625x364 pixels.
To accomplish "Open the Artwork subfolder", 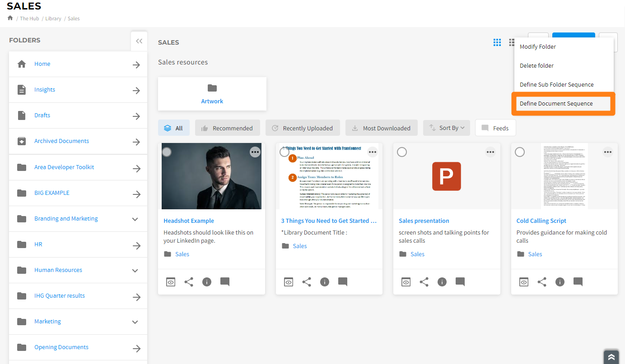I will [x=212, y=94].
